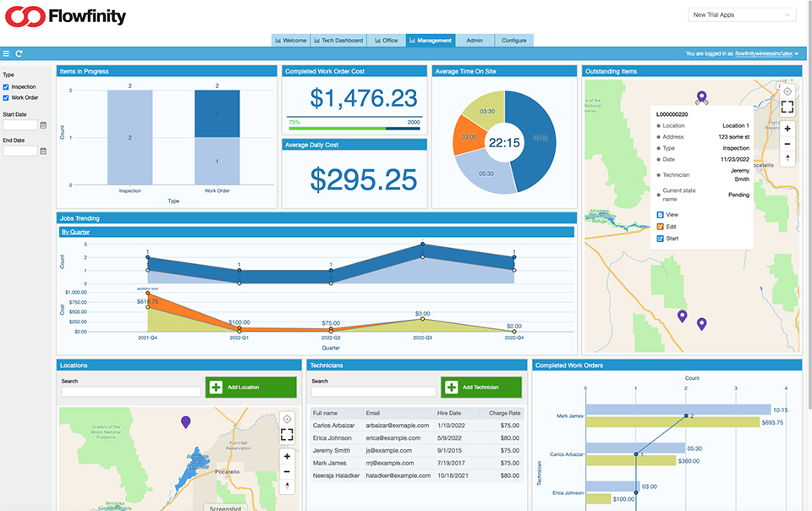Uncheck the Inspection type checkbox

coord(7,87)
